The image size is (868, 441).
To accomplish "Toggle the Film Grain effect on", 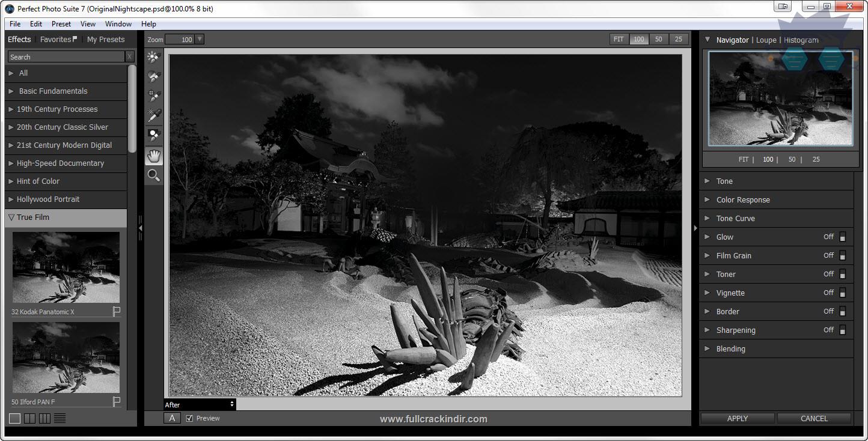I will coord(842,255).
